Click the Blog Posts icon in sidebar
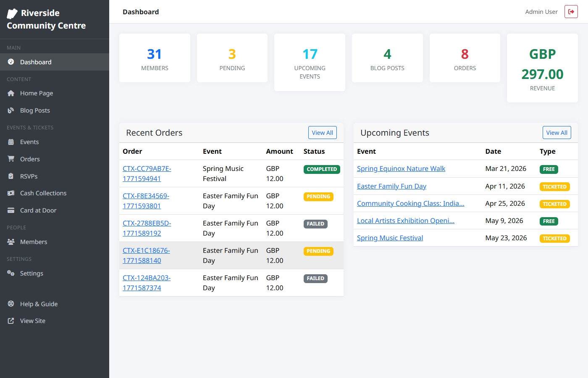The width and height of the screenshot is (588, 378). (x=11, y=110)
